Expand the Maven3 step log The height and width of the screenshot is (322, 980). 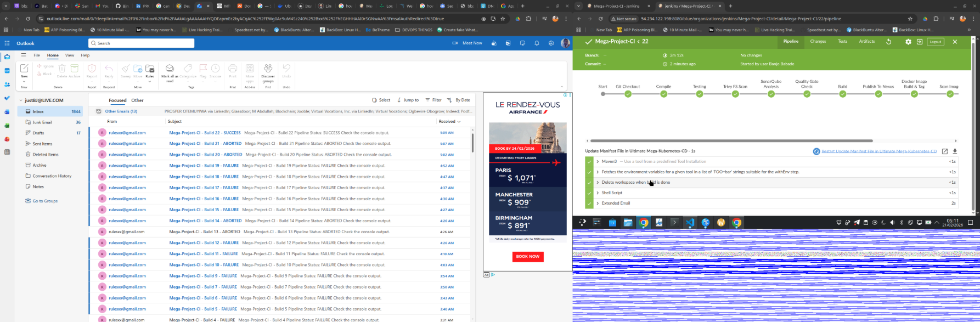tap(598, 162)
